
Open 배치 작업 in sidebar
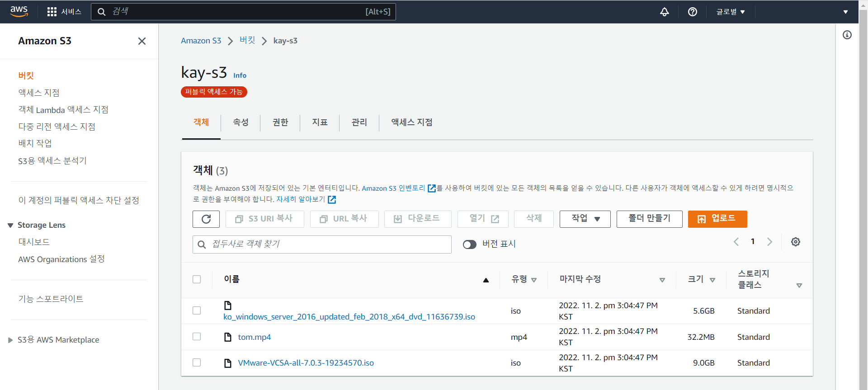(35, 143)
